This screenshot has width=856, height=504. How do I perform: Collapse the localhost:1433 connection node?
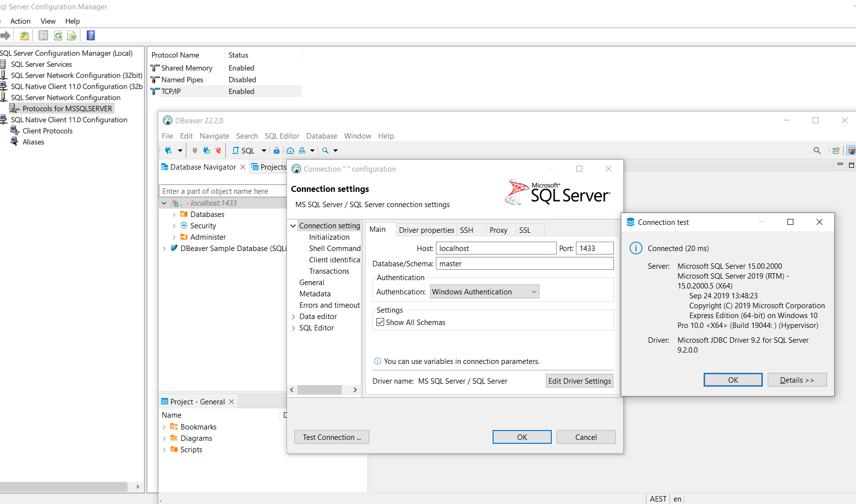point(164,203)
